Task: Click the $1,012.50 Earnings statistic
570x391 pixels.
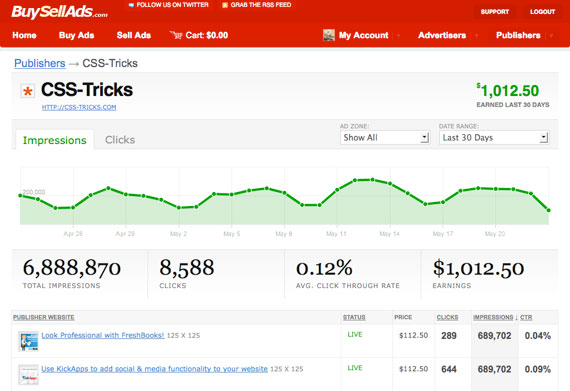Action: click(x=478, y=268)
